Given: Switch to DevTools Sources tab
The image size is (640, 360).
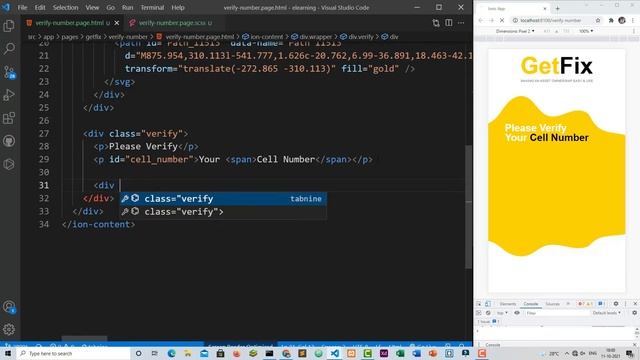Looking at the screenshot, I should click(x=552, y=304).
